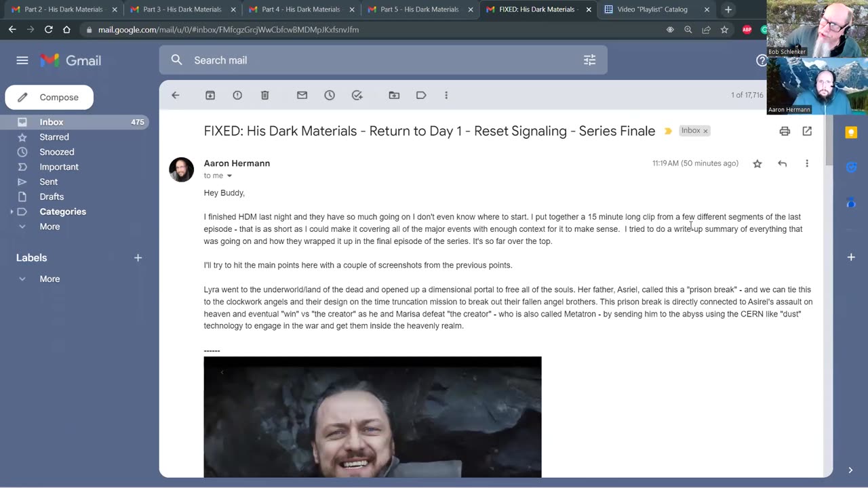The width and height of the screenshot is (868, 488).
Task: Open the embedded screenshot image in email
Action: [x=372, y=417]
